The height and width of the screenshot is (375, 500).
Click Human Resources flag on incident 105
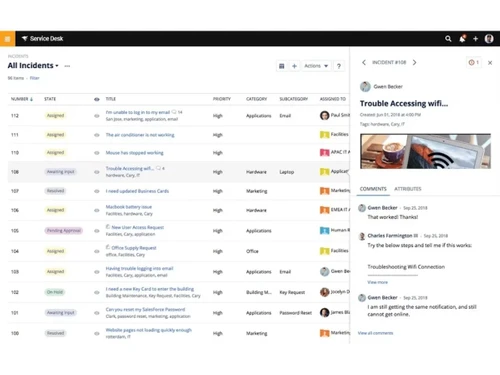(324, 231)
